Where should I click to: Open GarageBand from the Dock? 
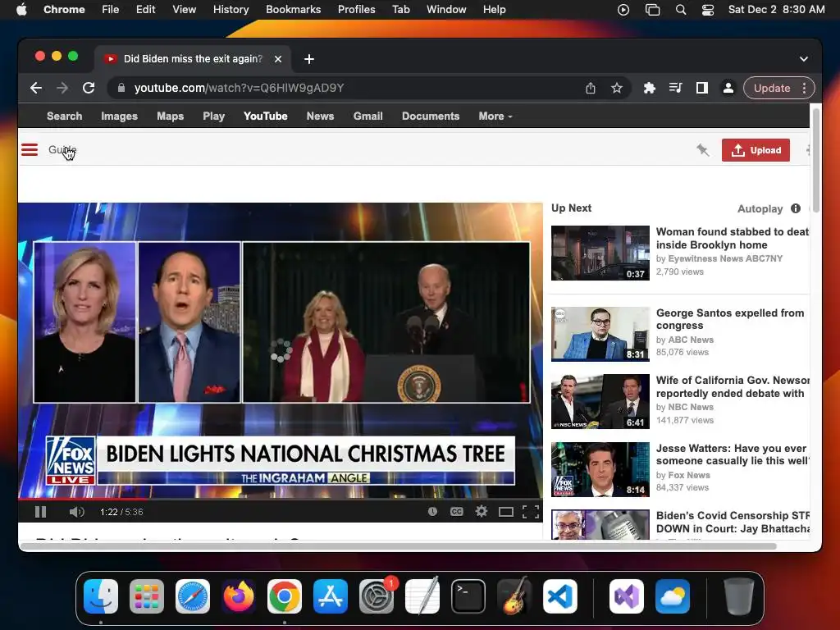(x=514, y=596)
